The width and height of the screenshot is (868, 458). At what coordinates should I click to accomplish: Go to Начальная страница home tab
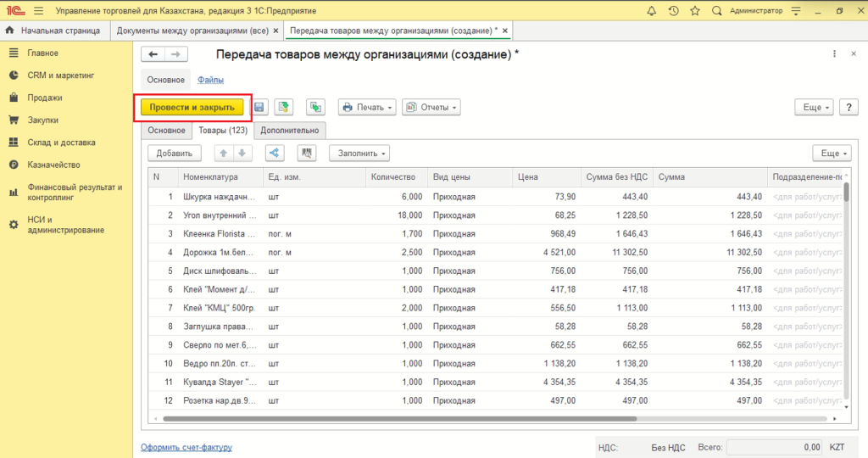[54, 31]
